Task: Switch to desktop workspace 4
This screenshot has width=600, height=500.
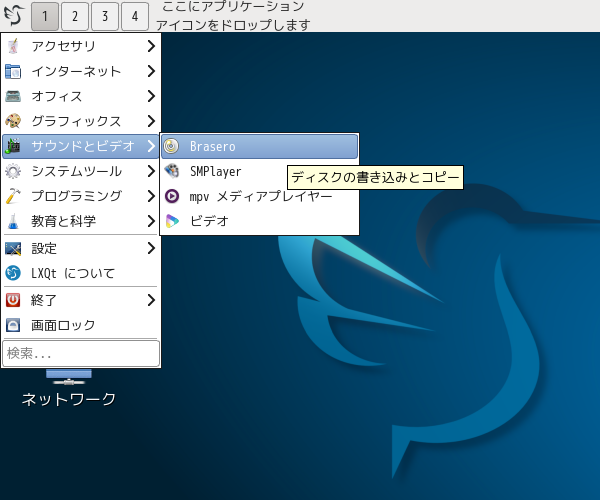Action: pos(135,16)
